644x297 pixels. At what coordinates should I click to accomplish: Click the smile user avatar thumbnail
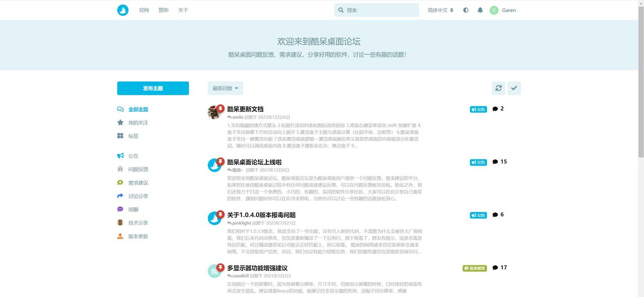pos(214,113)
